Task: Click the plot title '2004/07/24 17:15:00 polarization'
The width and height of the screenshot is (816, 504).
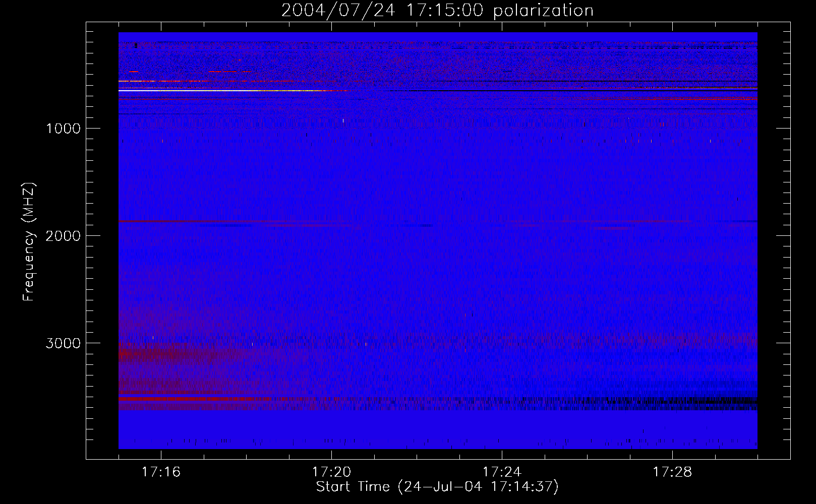Action: (437, 10)
